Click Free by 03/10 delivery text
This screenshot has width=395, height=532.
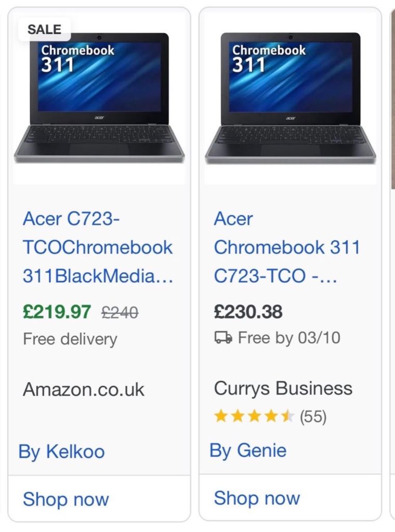coord(289,338)
